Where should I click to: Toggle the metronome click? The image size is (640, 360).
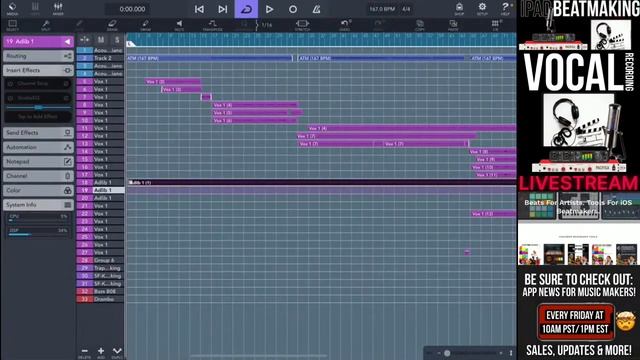pos(316,9)
